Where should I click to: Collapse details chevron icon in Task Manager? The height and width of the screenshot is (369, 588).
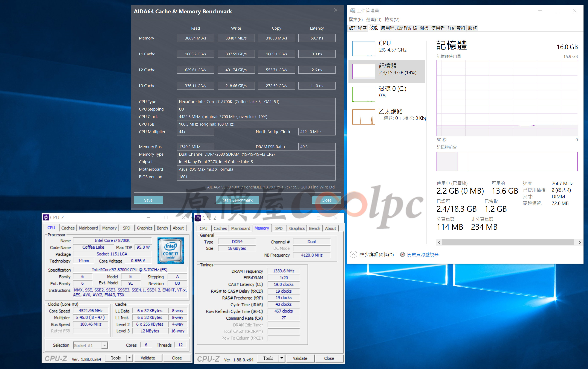point(353,254)
